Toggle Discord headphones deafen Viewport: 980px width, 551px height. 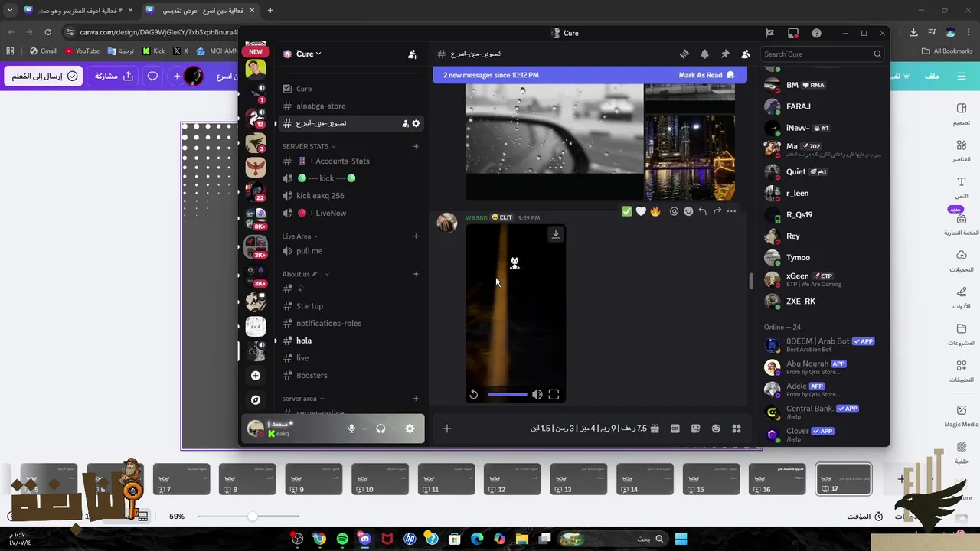381,429
